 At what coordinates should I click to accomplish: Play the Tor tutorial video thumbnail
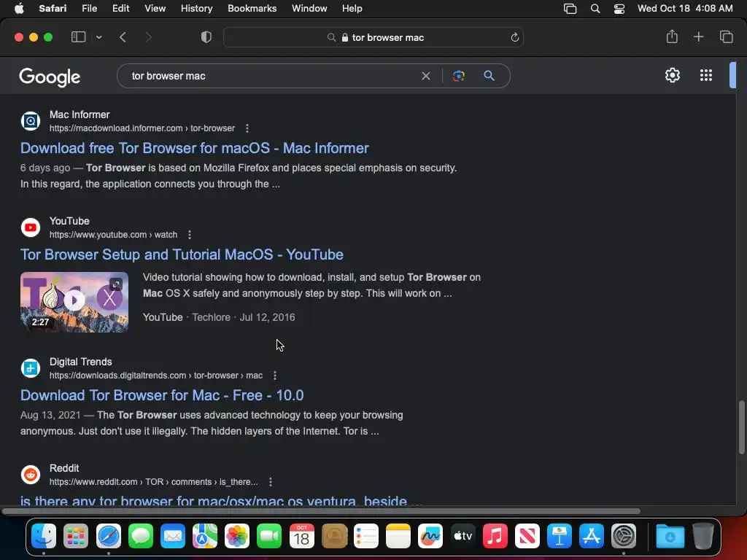74,302
